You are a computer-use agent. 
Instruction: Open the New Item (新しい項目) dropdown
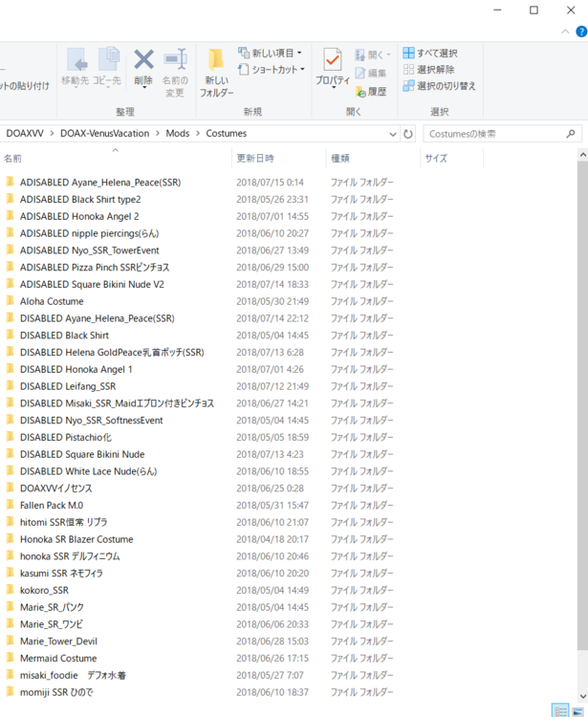(x=271, y=53)
